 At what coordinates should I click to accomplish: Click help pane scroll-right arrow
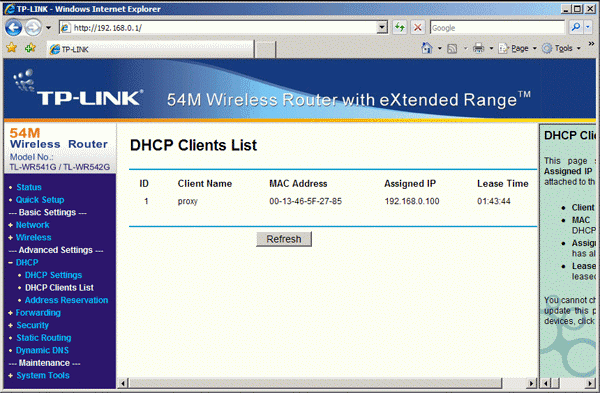pyautogui.click(x=591, y=383)
